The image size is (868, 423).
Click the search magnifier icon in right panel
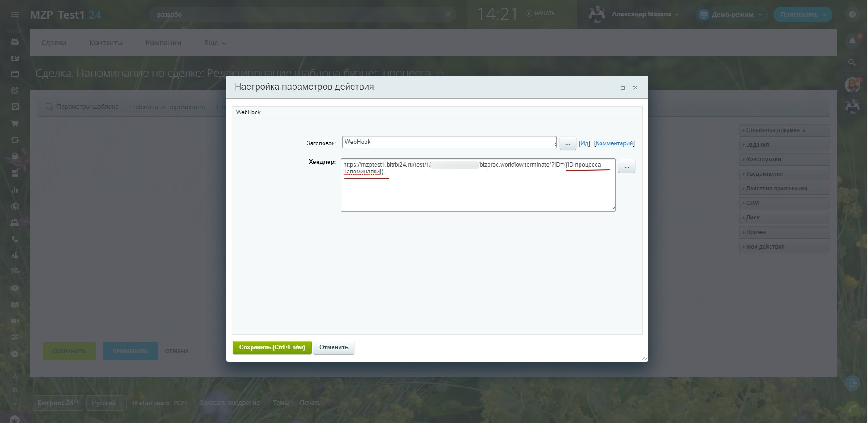click(x=852, y=62)
